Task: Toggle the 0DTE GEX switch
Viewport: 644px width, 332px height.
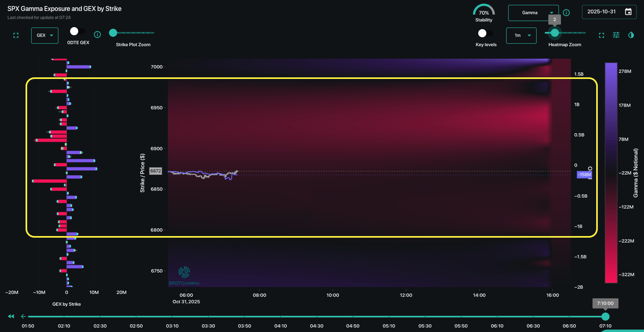Action: click(x=77, y=32)
